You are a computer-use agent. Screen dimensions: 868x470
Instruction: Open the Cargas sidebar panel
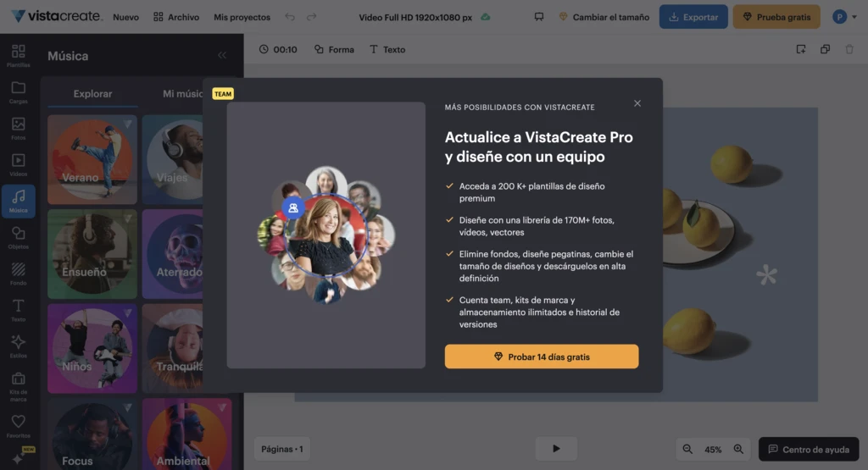[19, 92]
